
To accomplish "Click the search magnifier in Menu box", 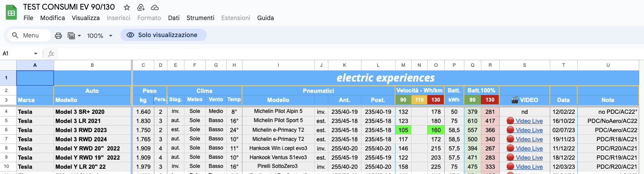I will 15,35.
